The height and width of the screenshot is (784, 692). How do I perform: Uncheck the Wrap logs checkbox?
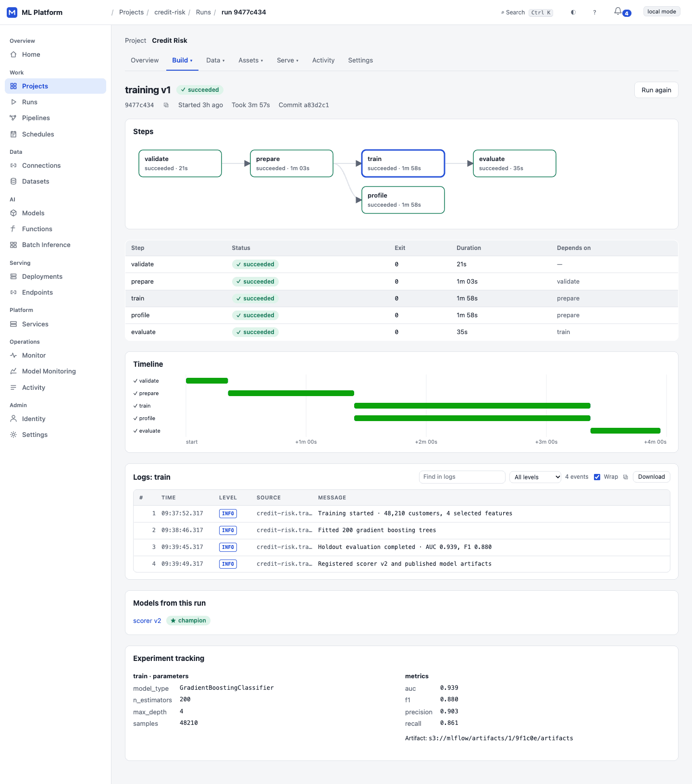click(597, 477)
